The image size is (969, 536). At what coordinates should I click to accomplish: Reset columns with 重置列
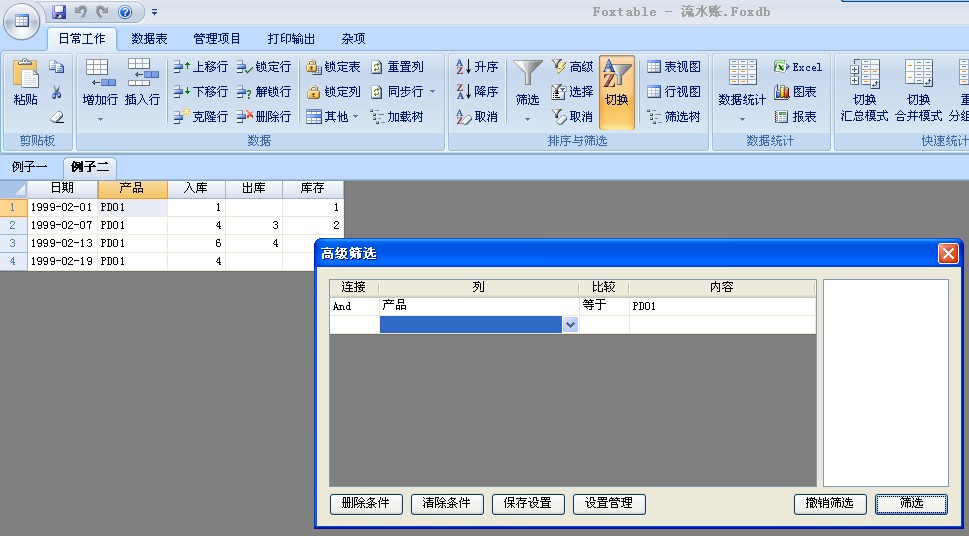coord(397,67)
